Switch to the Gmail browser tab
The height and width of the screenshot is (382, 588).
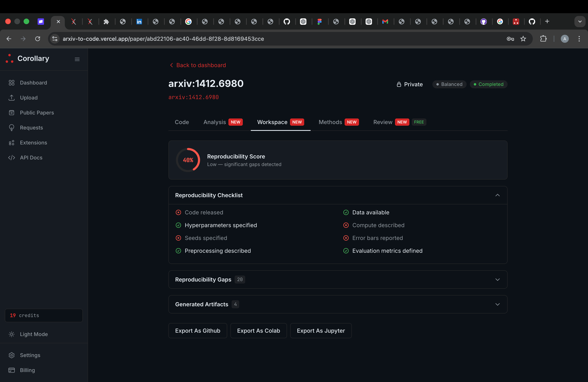coord(385,22)
